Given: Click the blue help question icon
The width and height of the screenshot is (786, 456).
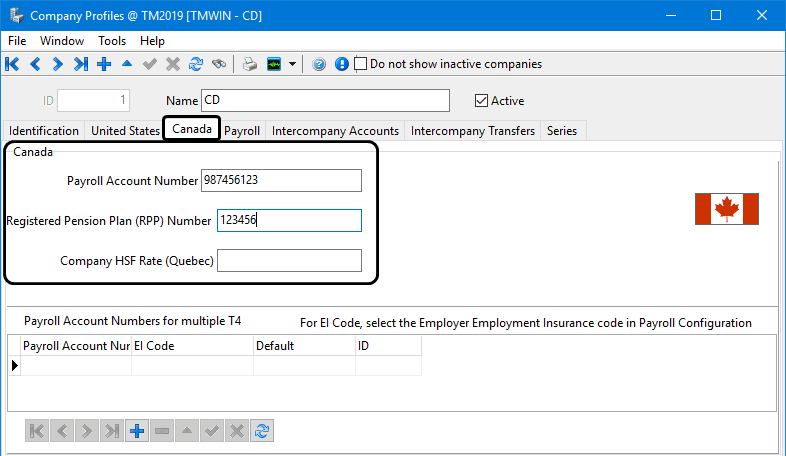Looking at the screenshot, I should click(320, 64).
